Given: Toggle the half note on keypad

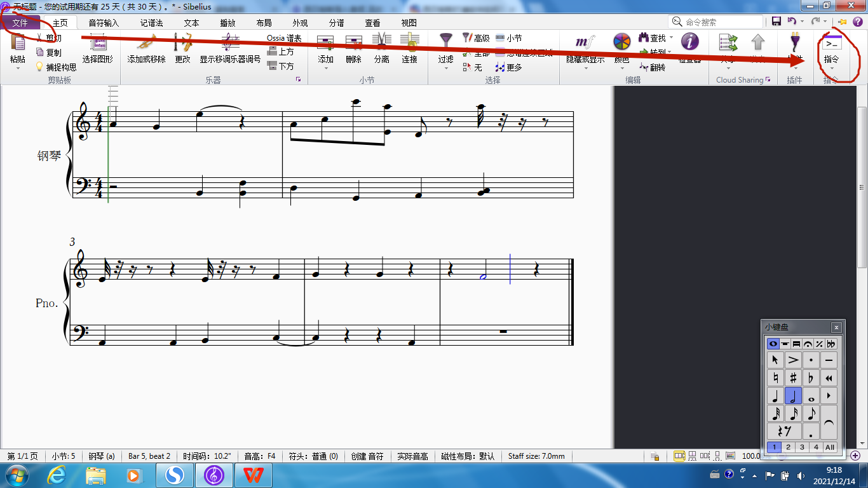Looking at the screenshot, I should point(793,396).
